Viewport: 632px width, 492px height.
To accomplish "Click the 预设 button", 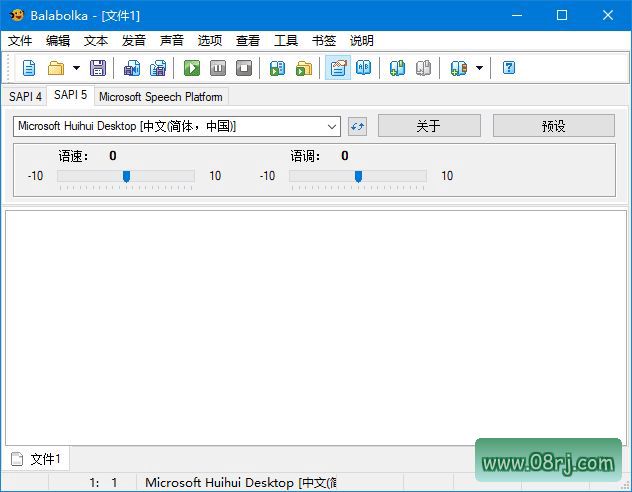I will click(x=554, y=126).
